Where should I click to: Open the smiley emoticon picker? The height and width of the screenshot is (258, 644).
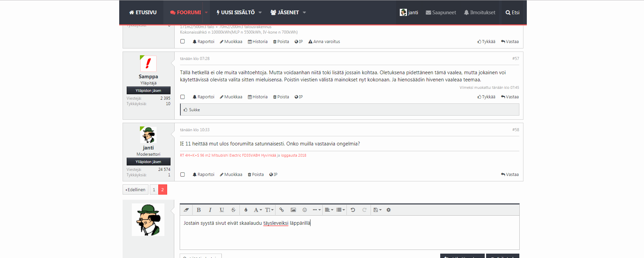(305, 210)
